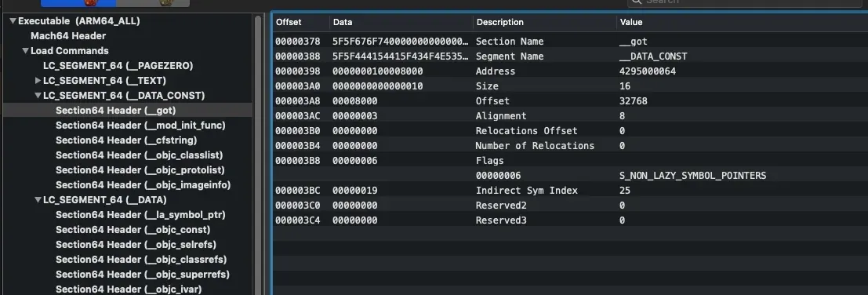Open Section64 Header (__mod_init_func)
Screen dimensions: 868x295
click(140, 126)
